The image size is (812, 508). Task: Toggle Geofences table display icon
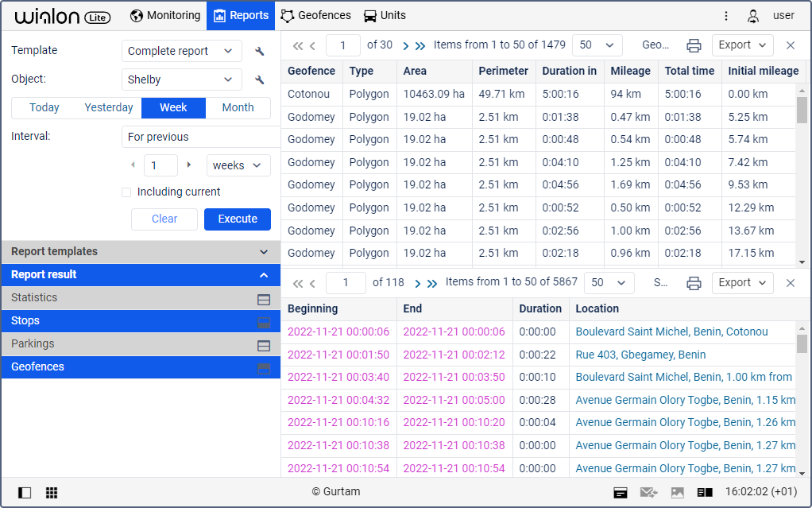[x=264, y=369]
